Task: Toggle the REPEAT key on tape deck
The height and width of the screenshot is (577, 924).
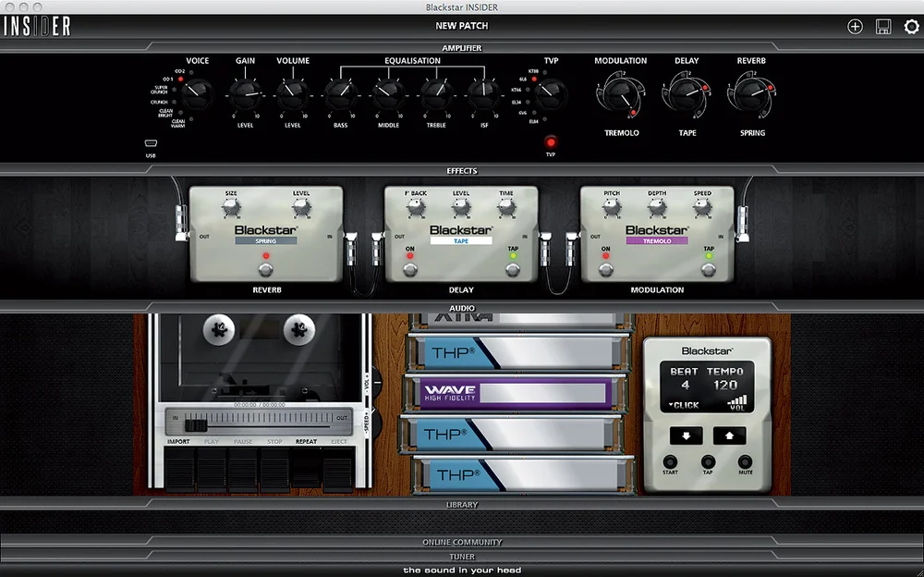Action: (306, 469)
